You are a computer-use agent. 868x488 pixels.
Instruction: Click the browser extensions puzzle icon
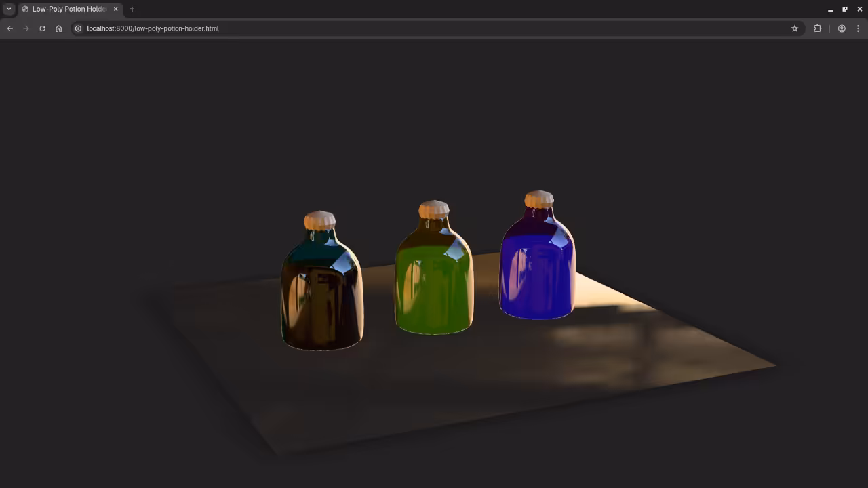coord(817,28)
